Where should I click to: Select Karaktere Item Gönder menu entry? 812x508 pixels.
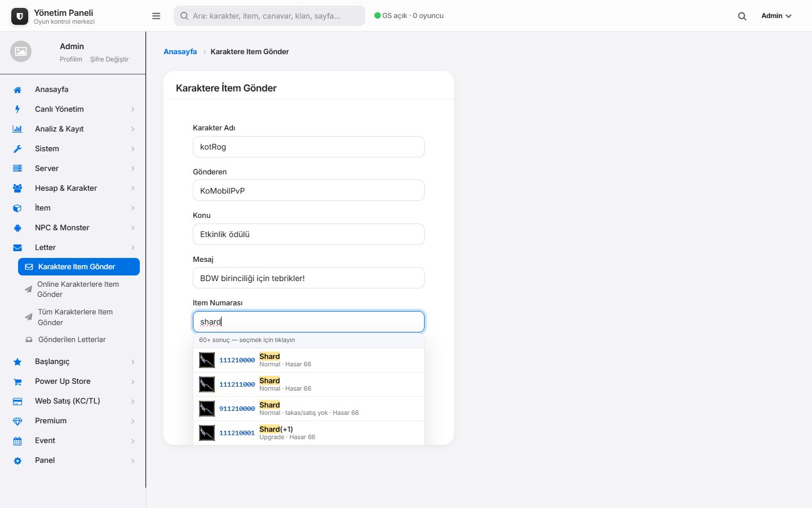pos(79,267)
